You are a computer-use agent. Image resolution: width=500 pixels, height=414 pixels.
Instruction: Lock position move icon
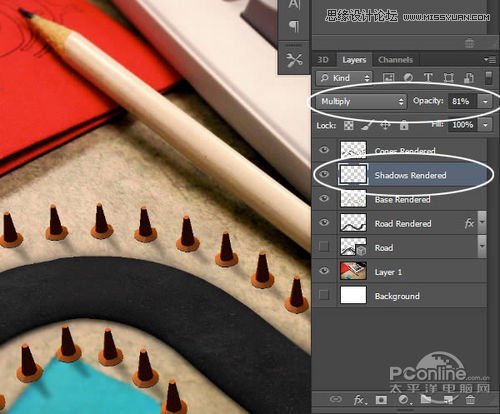click(x=385, y=125)
